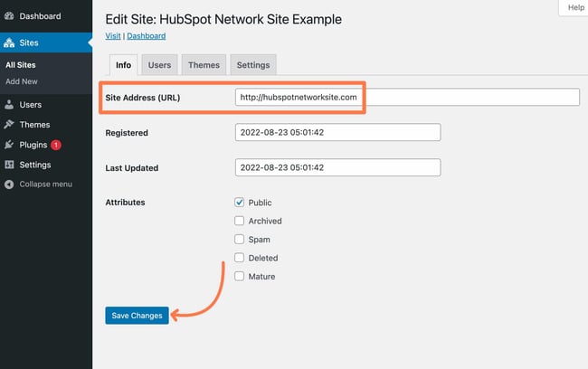
Task: Click the Public checkbox label text
Action: 260,203
